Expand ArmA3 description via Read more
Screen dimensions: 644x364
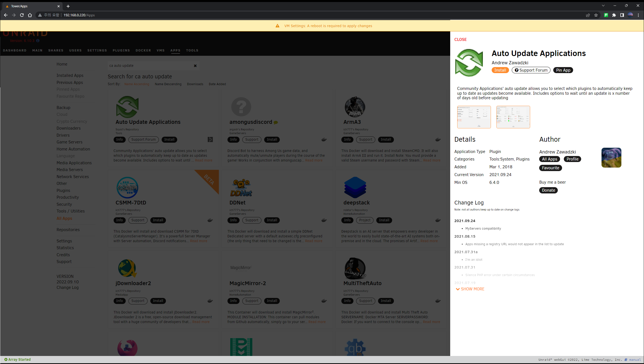tap(432, 160)
